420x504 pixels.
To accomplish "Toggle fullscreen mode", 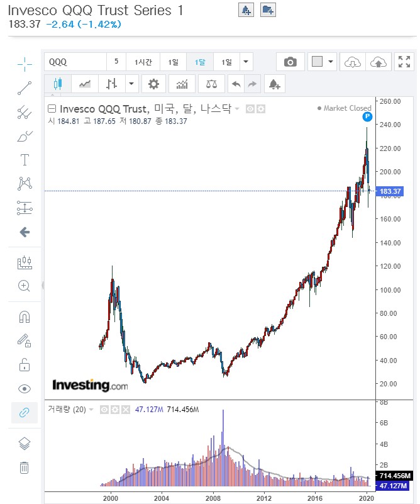I will 404,62.
